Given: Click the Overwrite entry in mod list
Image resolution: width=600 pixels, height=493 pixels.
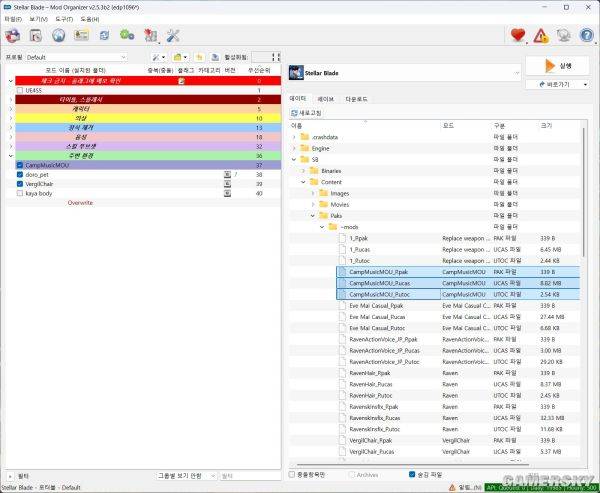Looking at the screenshot, I should pos(80,203).
